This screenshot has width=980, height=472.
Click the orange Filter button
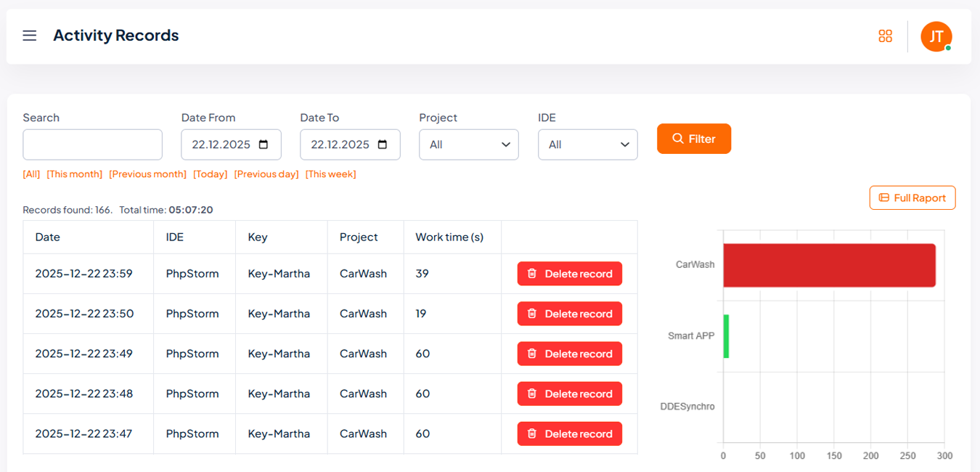[693, 139]
